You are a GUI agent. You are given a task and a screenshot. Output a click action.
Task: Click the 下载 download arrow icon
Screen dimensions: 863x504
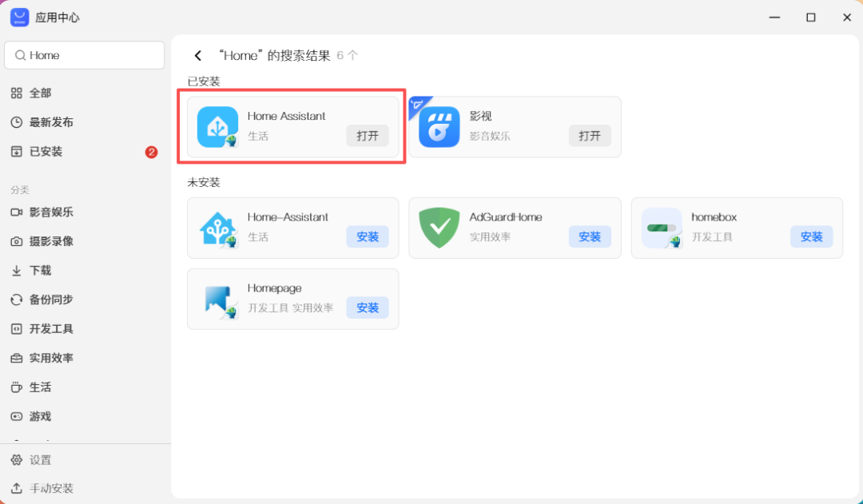click(17, 270)
